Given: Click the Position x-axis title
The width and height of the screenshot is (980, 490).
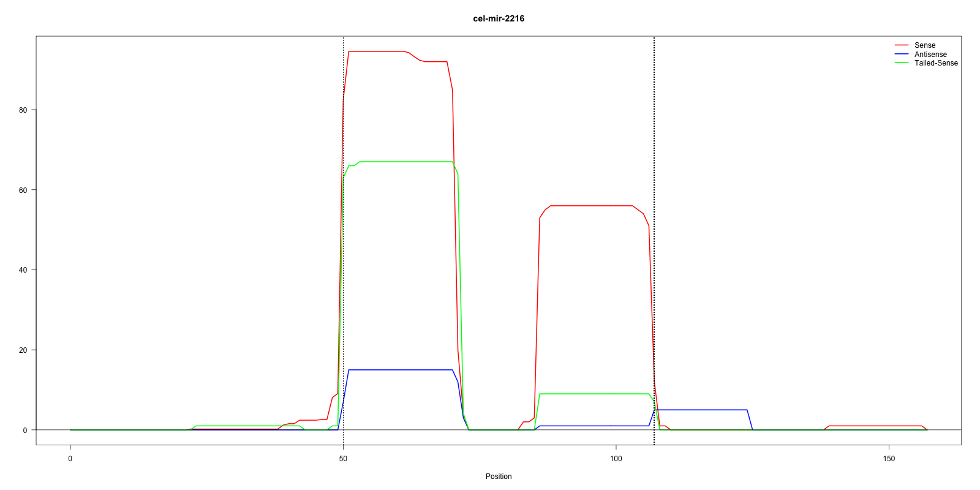Looking at the screenshot, I should [499, 477].
